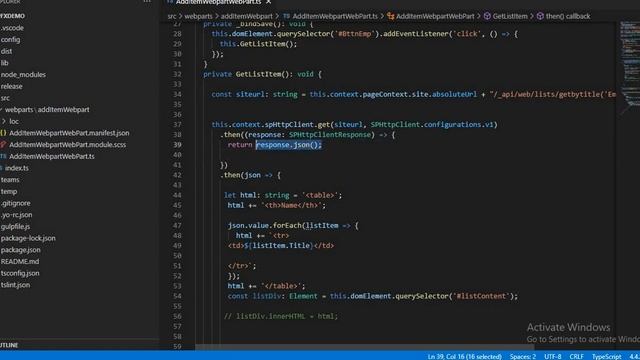This screenshot has height=360, width=640.
Task: Open the .gitignore file
Action: [16, 203]
